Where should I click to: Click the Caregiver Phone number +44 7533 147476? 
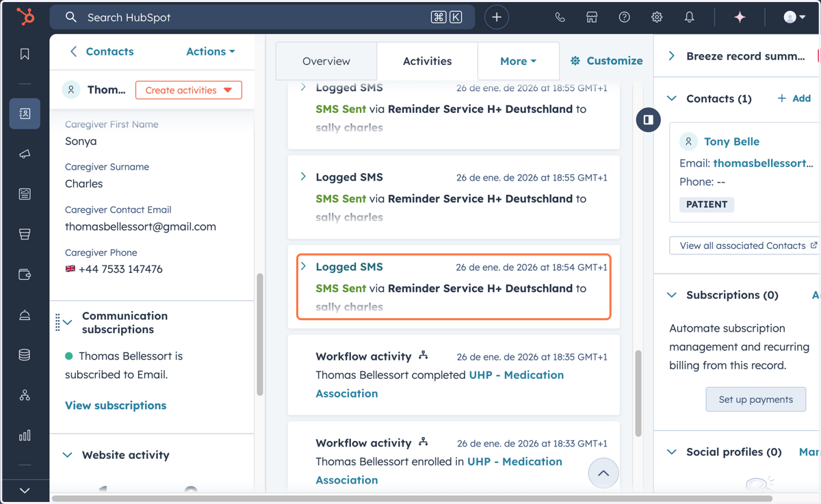click(x=120, y=269)
